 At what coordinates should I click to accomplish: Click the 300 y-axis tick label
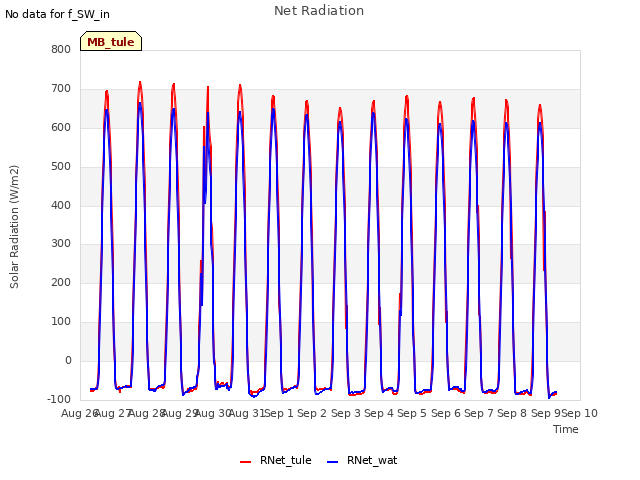coord(61,244)
